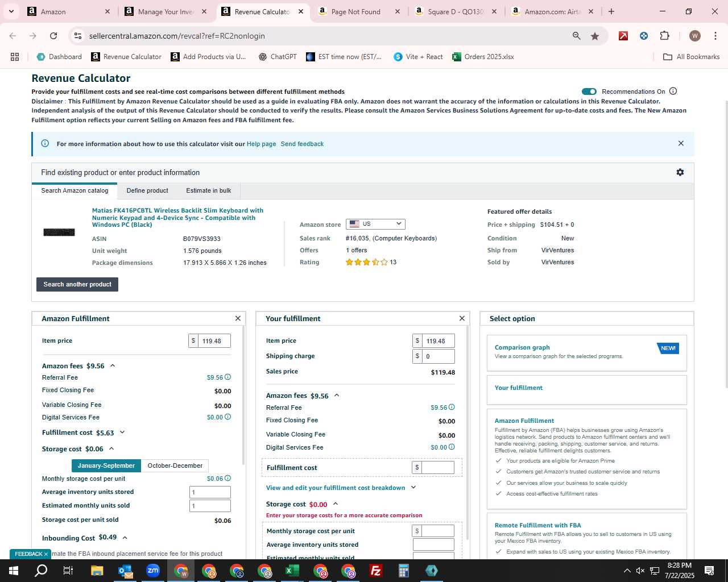Viewport: 728px width, 582px height.
Task: Switch to Square D browser tab
Action: (x=455, y=11)
